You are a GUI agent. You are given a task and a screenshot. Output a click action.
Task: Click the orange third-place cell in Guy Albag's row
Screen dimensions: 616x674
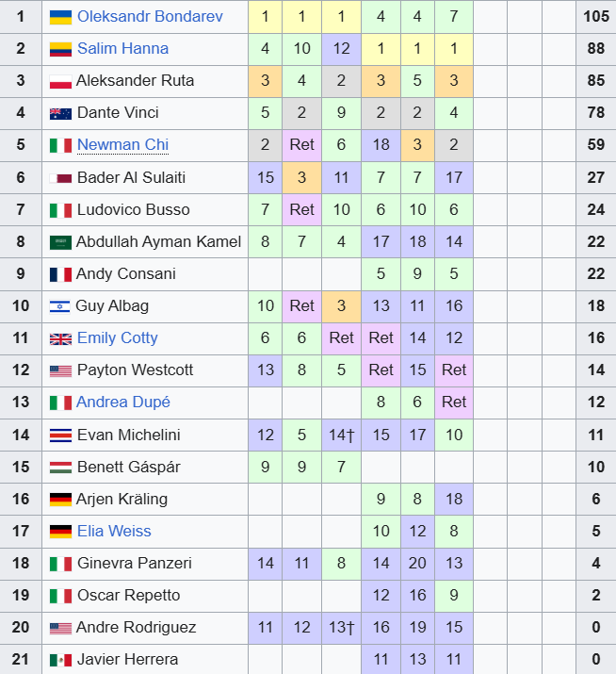click(x=341, y=305)
